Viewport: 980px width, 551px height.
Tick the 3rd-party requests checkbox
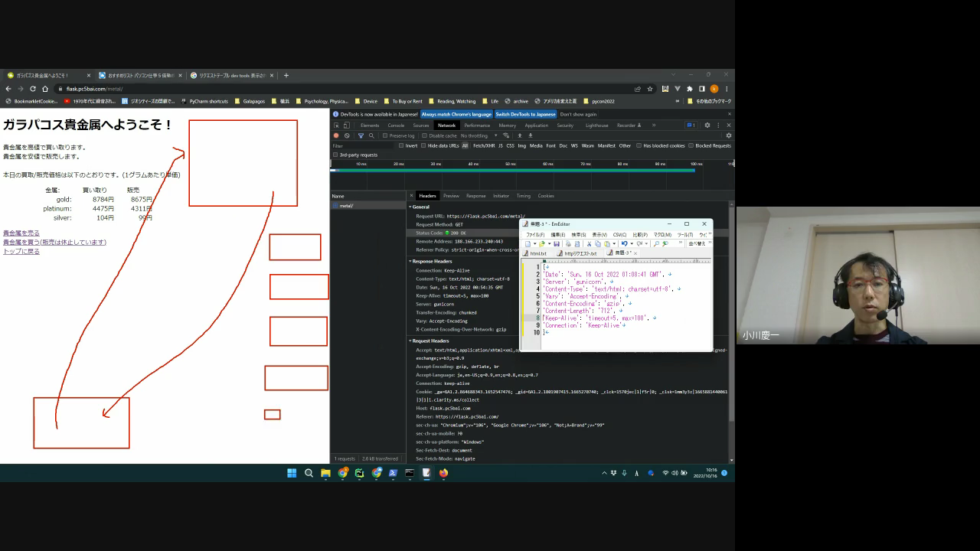click(x=335, y=155)
